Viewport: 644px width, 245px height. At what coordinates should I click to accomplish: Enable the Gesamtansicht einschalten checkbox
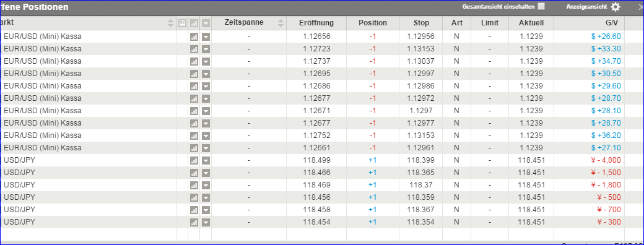tap(541, 6)
